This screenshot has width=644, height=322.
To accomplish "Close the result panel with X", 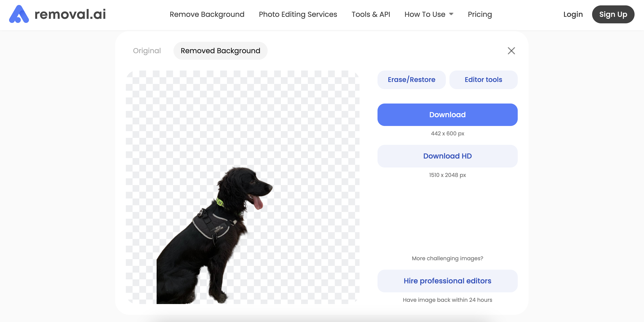I will 511,51.
